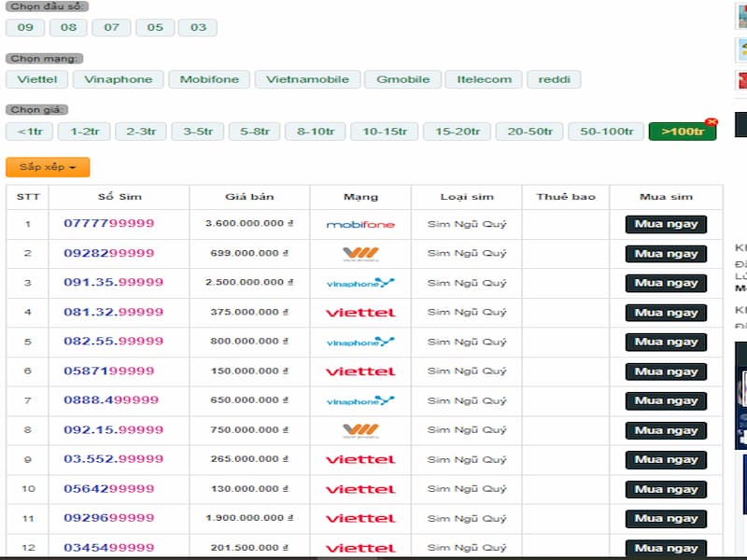Viewport: 747px width, 560px height.
Task: Open SIM number 0587199999
Action: pyautogui.click(x=108, y=371)
